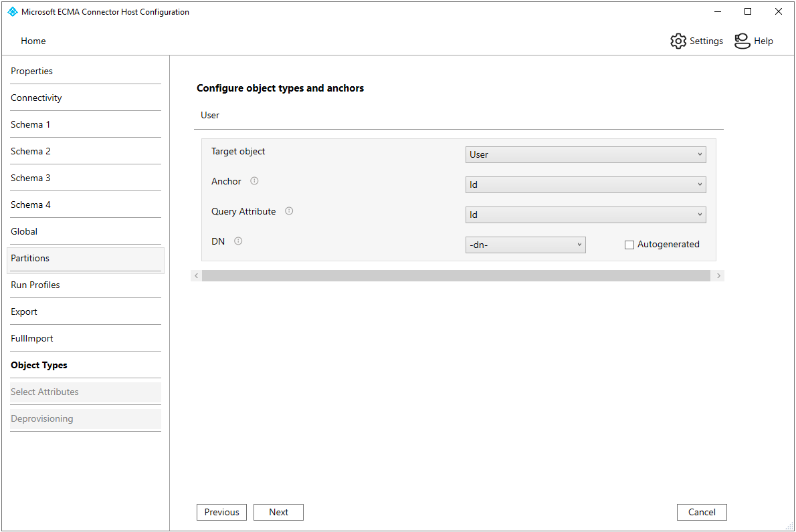Click the ECMA Connector app icon in title bar
The width and height of the screenshot is (796, 532).
(x=13, y=12)
